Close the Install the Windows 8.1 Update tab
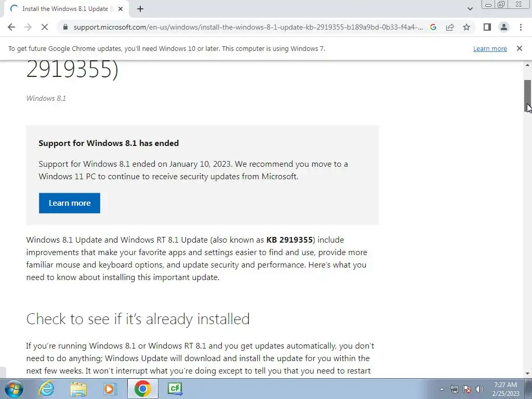The height and width of the screenshot is (399, 532). pyautogui.click(x=121, y=9)
